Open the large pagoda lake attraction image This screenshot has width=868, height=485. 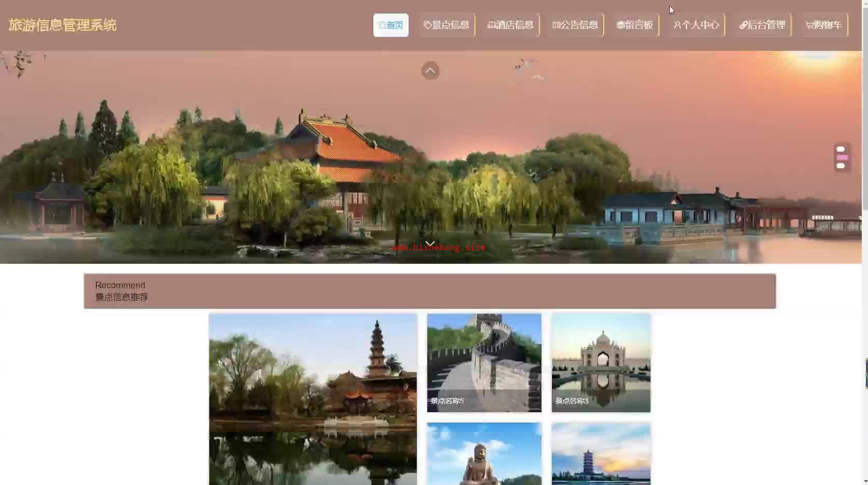[x=313, y=399]
